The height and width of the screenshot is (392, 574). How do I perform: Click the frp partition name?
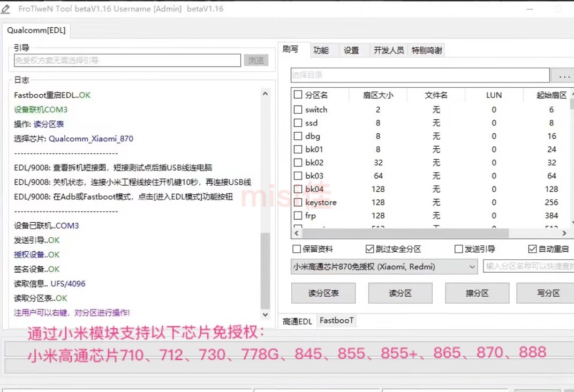coord(311,216)
